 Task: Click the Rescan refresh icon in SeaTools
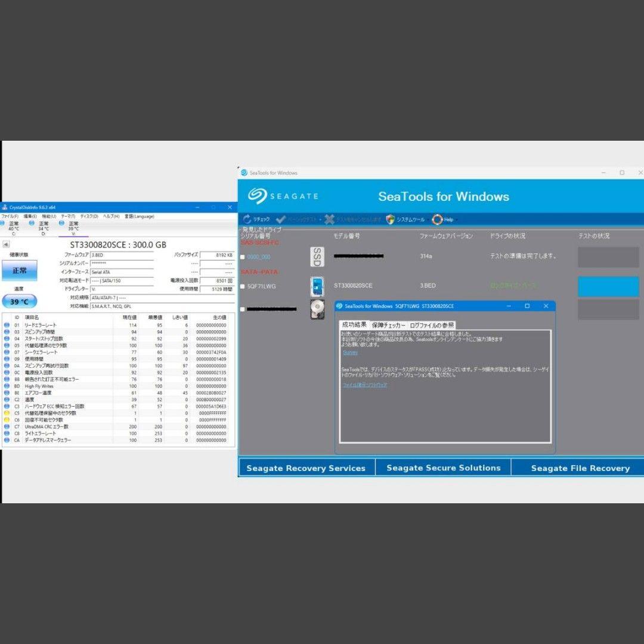[x=247, y=219]
